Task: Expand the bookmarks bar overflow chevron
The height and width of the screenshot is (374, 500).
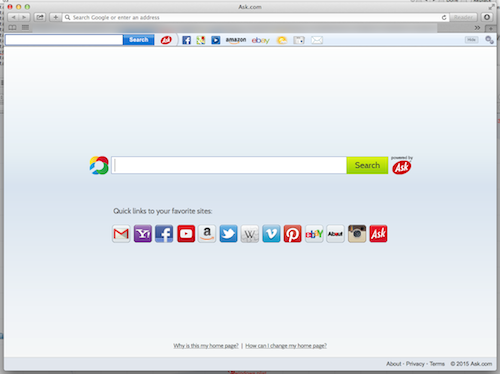Action: (477, 28)
